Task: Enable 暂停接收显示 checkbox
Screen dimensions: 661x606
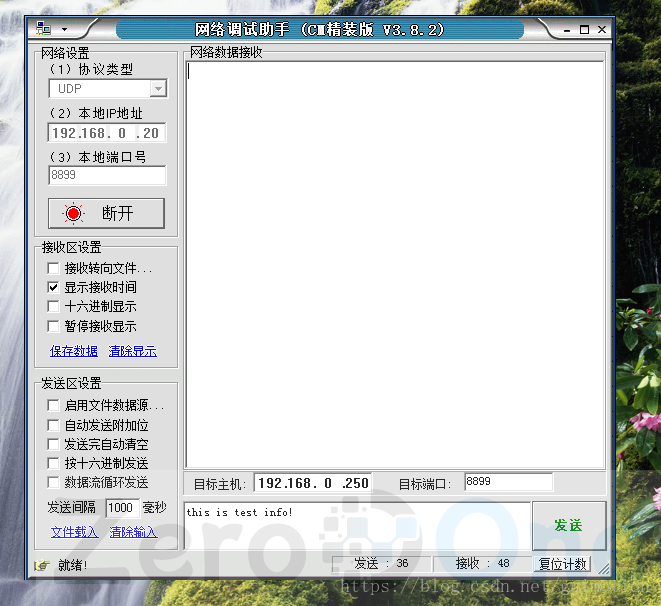Action: click(x=53, y=326)
